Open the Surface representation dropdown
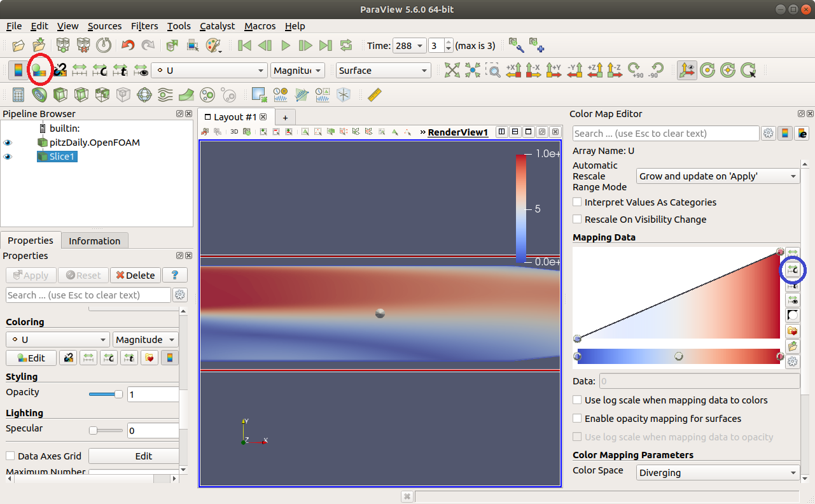815x504 pixels. click(x=384, y=71)
